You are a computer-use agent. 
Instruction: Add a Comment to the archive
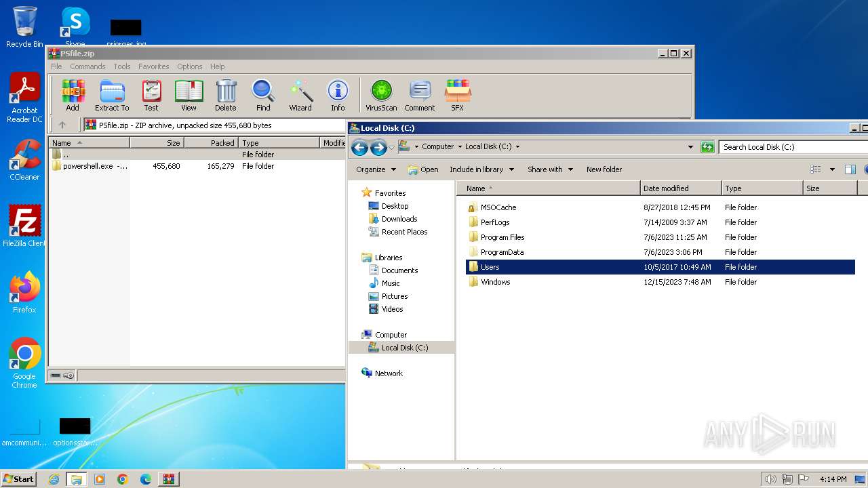point(420,95)
